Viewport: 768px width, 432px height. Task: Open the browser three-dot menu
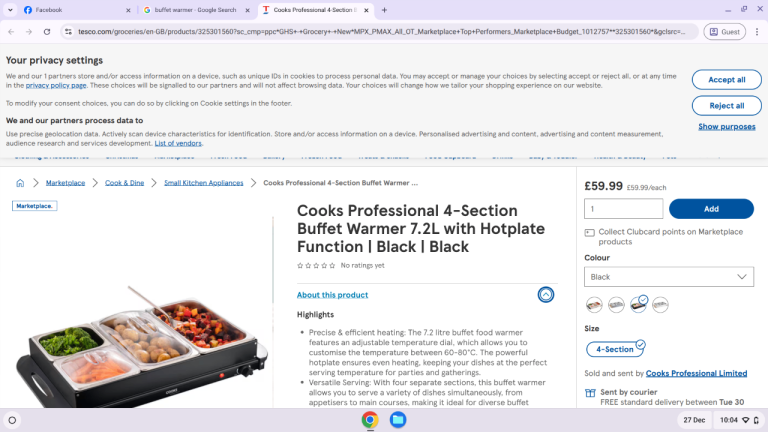point(757,32)
